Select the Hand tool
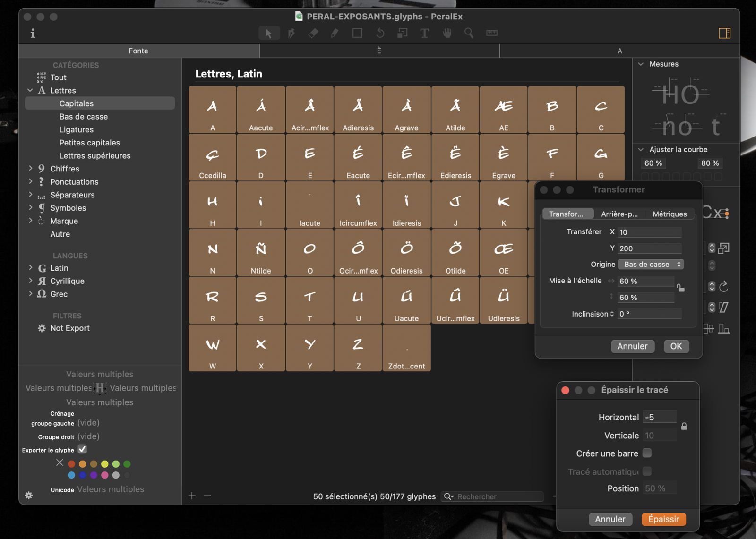The image size is (756, 539). click(x=447, y=33)
